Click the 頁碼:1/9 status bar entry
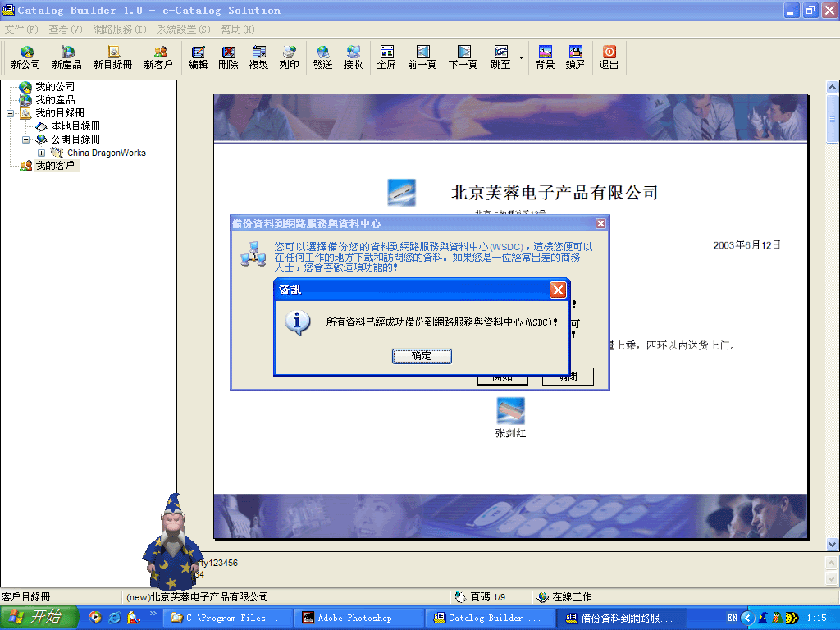The height and width of the screenshot is (630, 840). (480, 597)
